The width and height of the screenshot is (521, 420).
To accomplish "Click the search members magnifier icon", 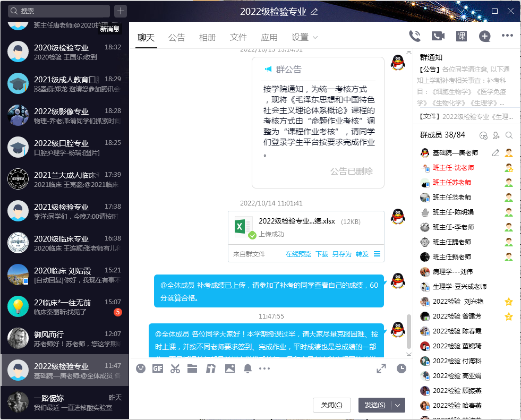I will pos(509,135).
